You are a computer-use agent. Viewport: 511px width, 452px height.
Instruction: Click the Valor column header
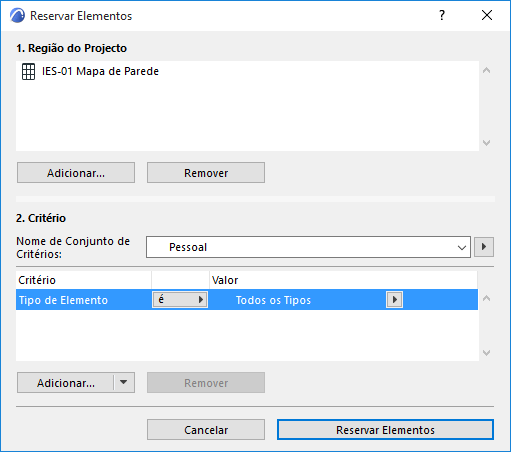[x=343, y=280]
